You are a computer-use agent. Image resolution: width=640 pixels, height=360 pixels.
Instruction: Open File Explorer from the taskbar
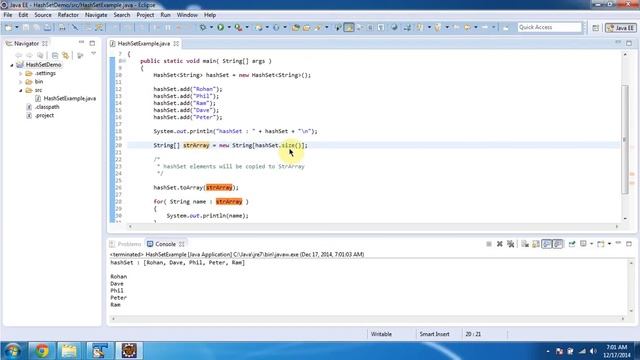(69, 351)
